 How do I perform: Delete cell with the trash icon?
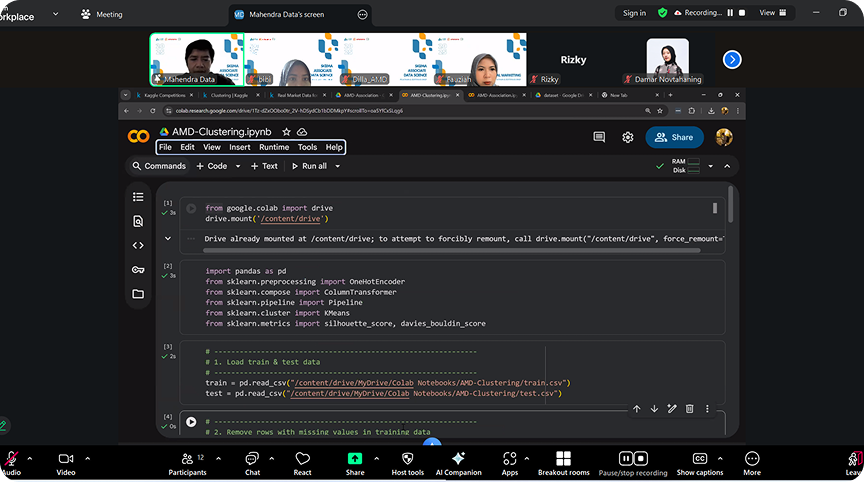[x=689, y=409]
